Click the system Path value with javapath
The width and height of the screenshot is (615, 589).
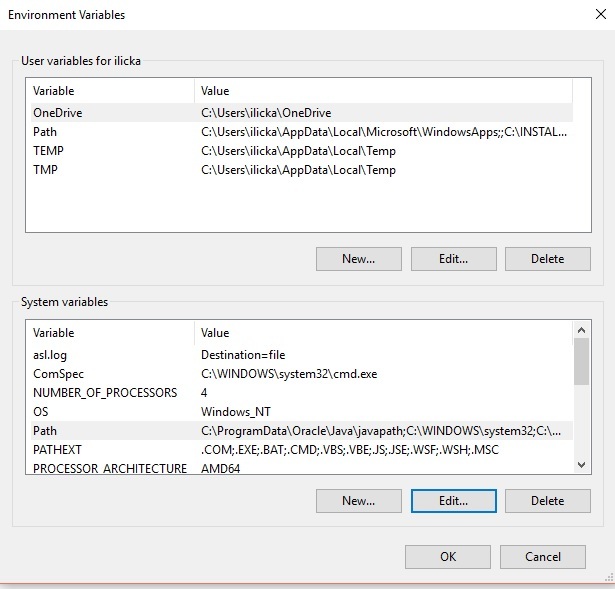(380, 431)
